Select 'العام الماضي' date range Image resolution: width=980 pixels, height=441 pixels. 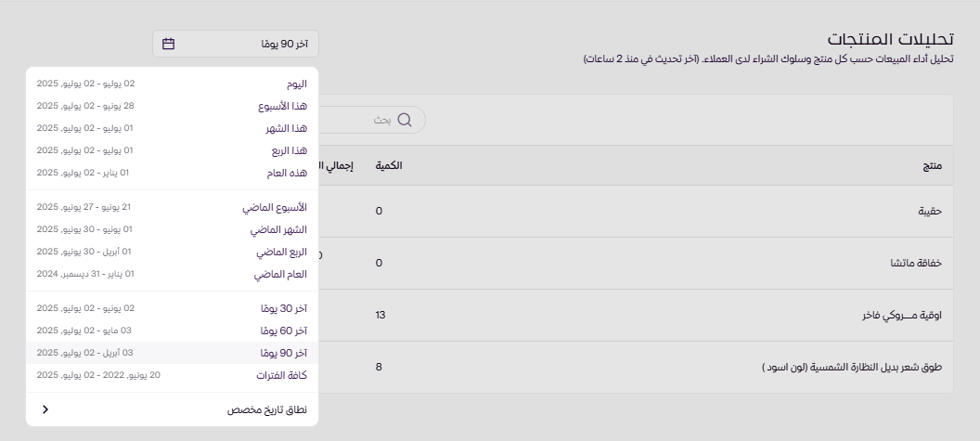pos(172,275)
